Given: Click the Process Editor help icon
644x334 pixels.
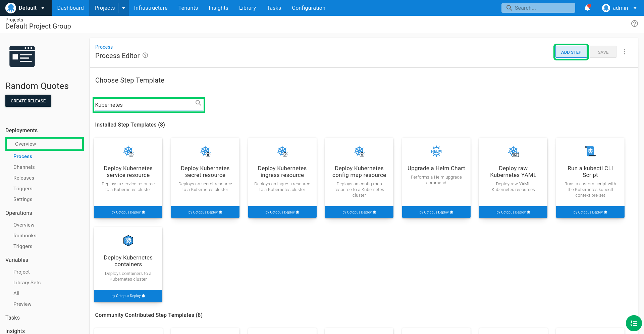Looking at the screenshot, I should pos(145,55).
